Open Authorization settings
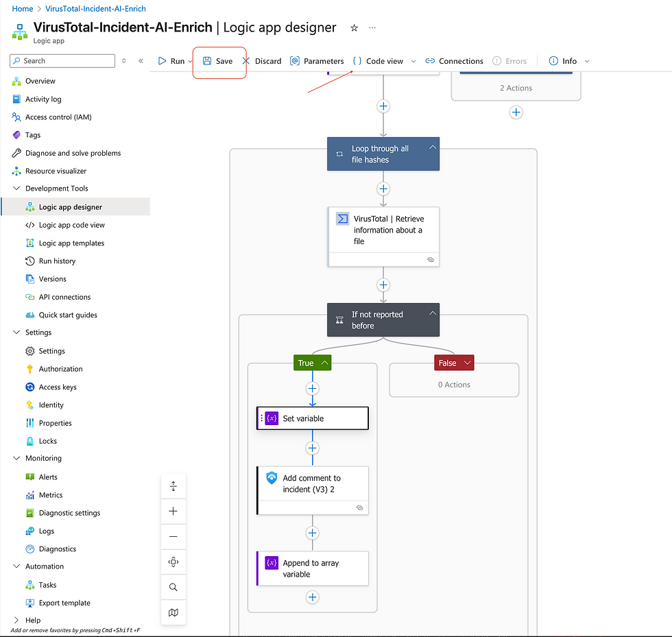The width and height of the screenshot is (672, 637). pos(60,369)
